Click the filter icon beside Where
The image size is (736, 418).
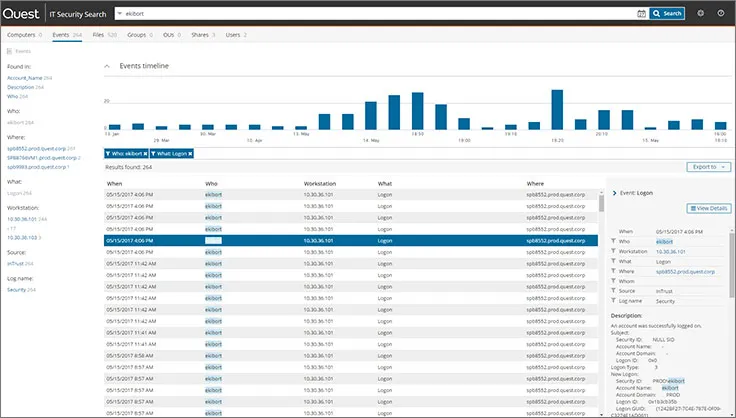(x=611, y=271)
